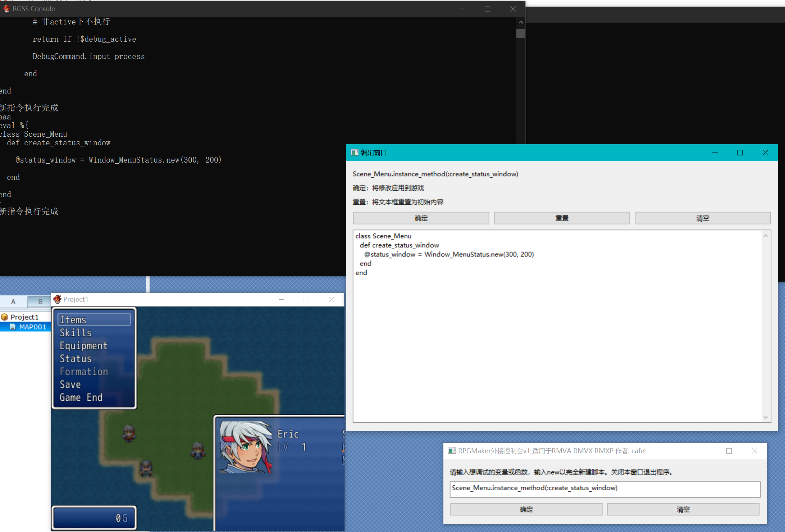Screen dimensions: 785x532
Task: Select Project1 in the map tree
Action: click(24, 317)
